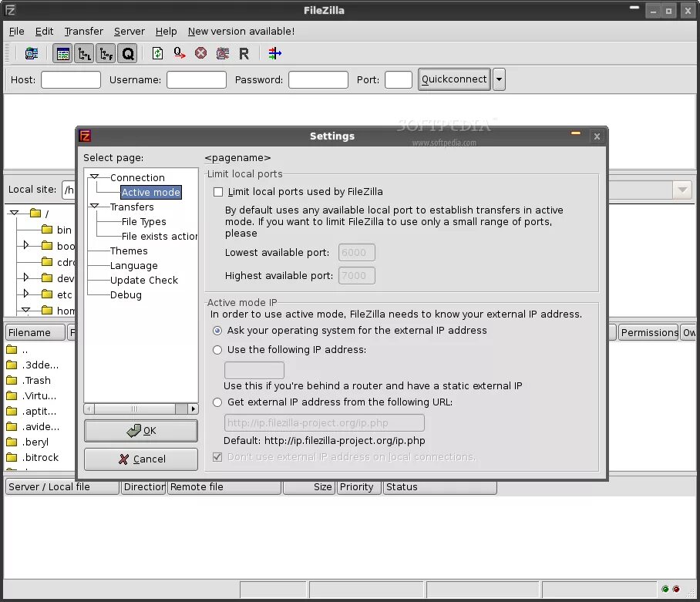This screenshot has width=700, height=602.
Task: Click the Disconnect from server icon
Action: [x=222, y=53]
